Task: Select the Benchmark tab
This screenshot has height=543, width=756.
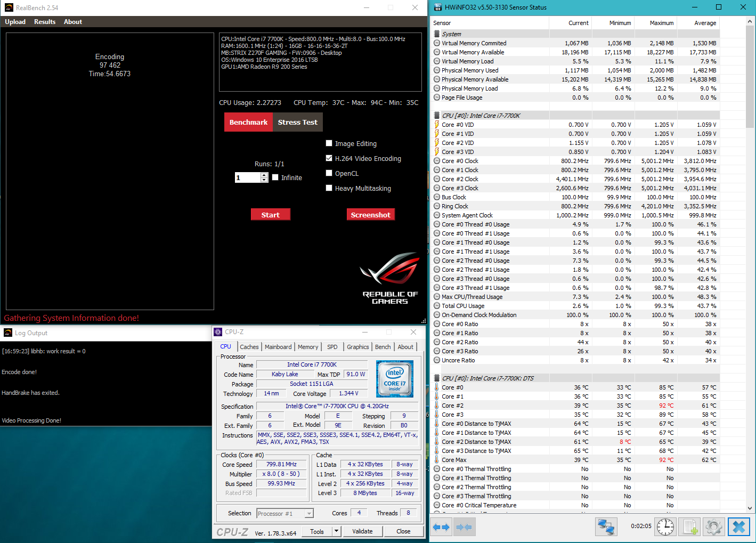Action: pyautogui.click(x=248, y=122)
